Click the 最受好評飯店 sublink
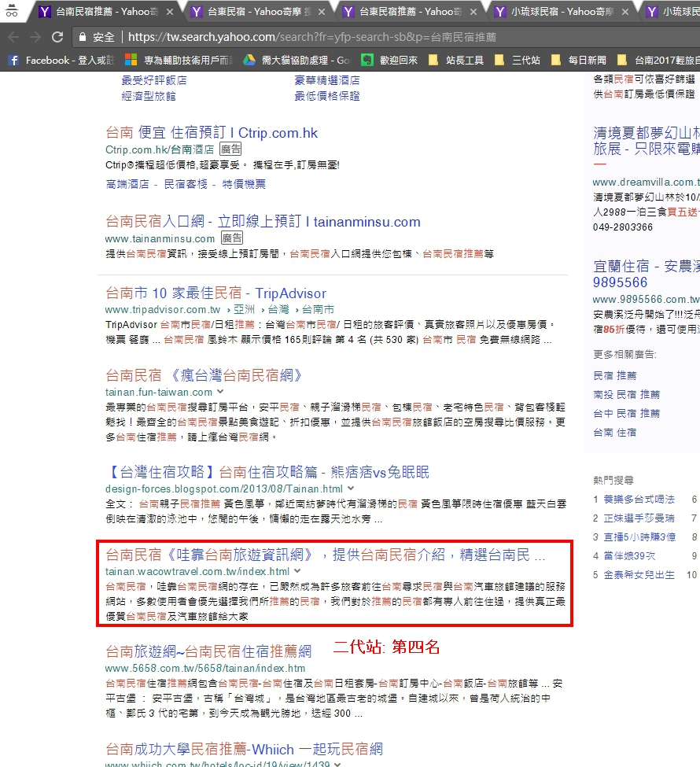The height and width of the screenshot is (767, 700). pos(154,80)
